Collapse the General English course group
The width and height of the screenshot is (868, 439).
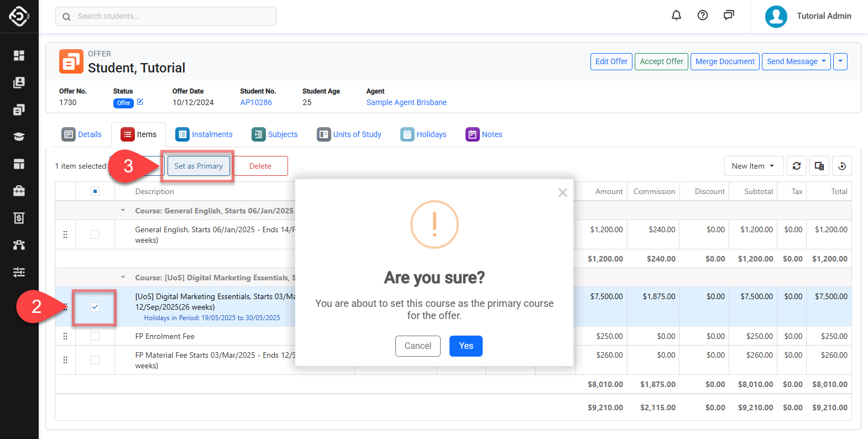click(x=123, y=211)
